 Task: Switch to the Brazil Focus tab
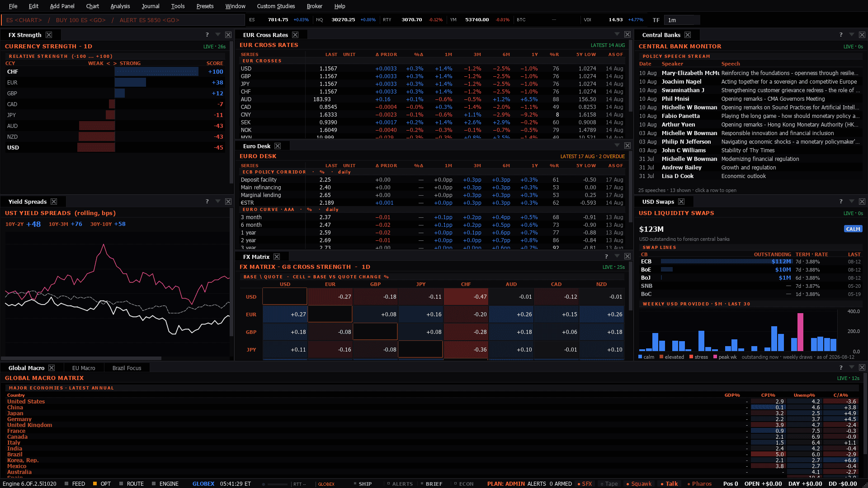click(x=127, y=368)
